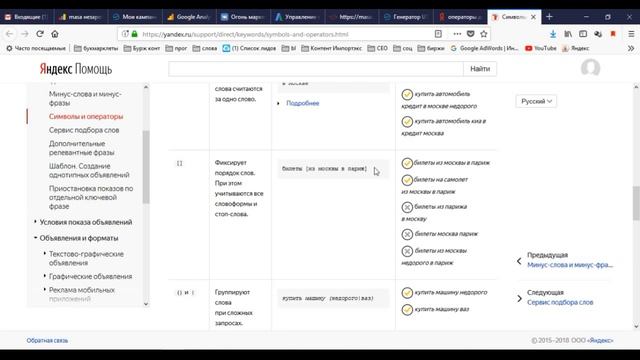Click the back navigation arrow

point(9,34)
